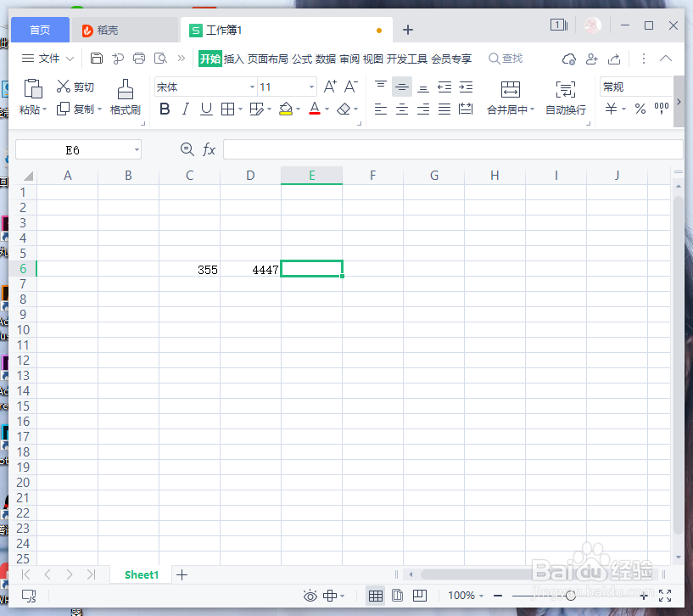
Task: Toggle Underline formatting
Action: 206,109
